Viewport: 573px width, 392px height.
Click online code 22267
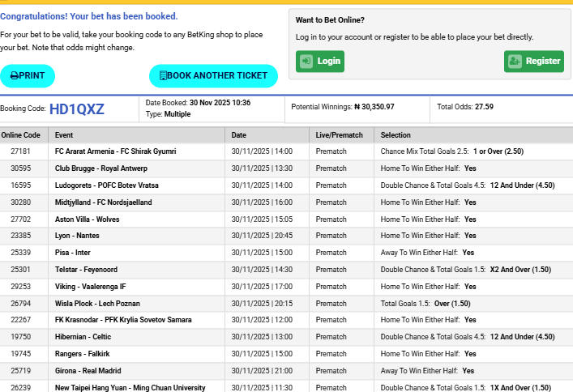20,320
